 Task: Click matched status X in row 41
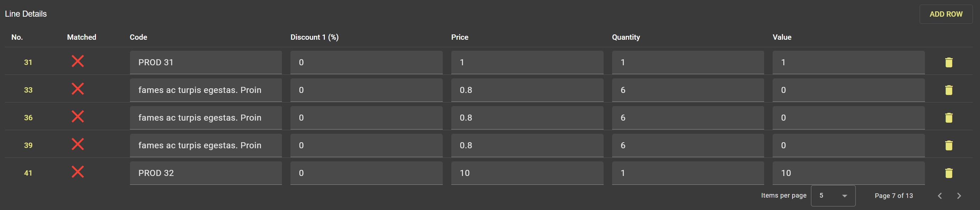point(78,172)
